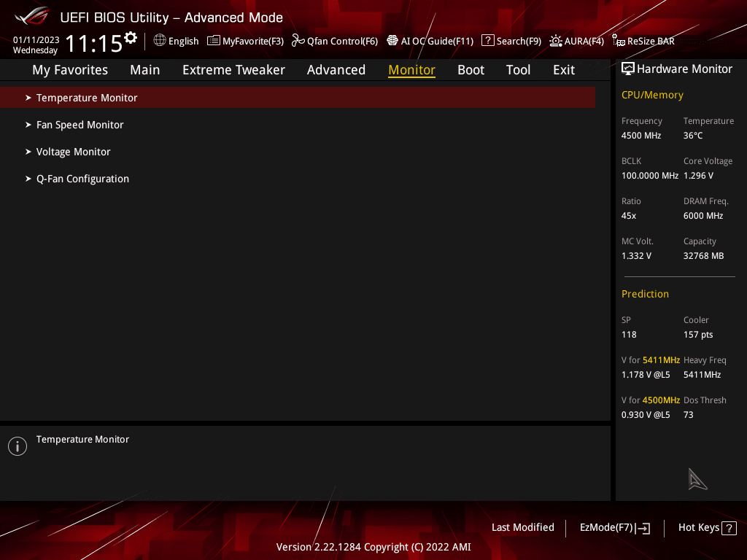Click the Search question mark icon
This screenshot has width=747, height=560.
pyautogui.click(x=487, y=41)
